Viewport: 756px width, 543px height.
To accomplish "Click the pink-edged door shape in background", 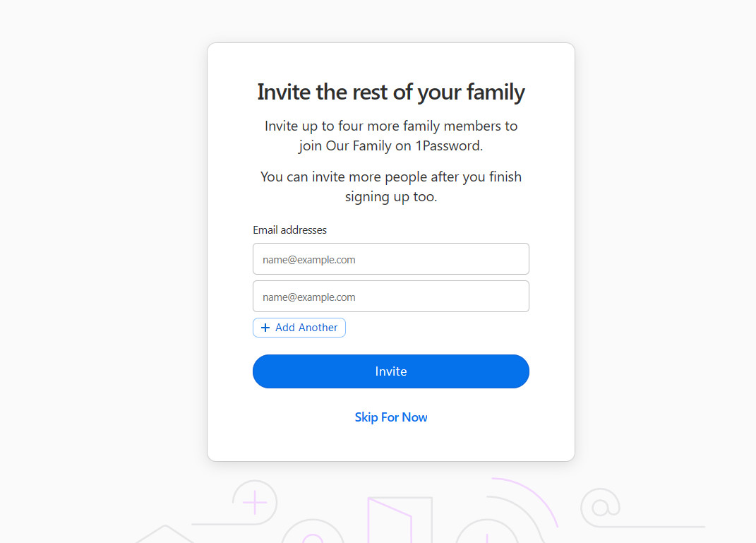I will 390,519.
